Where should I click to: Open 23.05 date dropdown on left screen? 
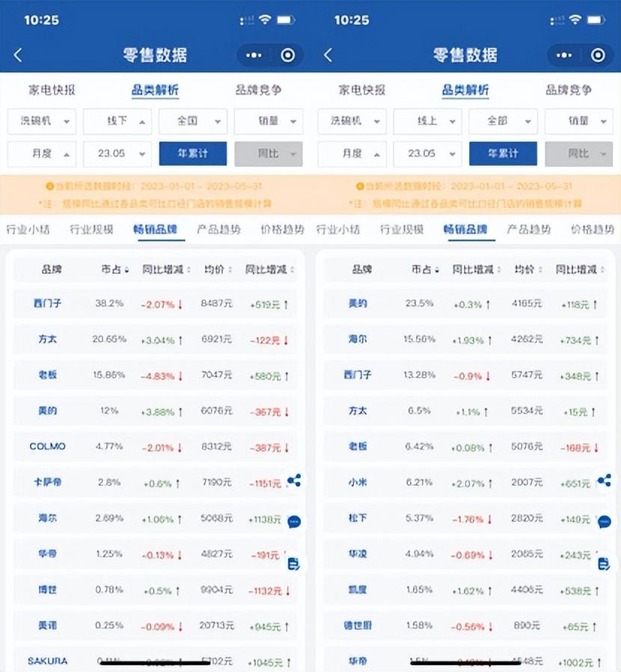[117, 153]
